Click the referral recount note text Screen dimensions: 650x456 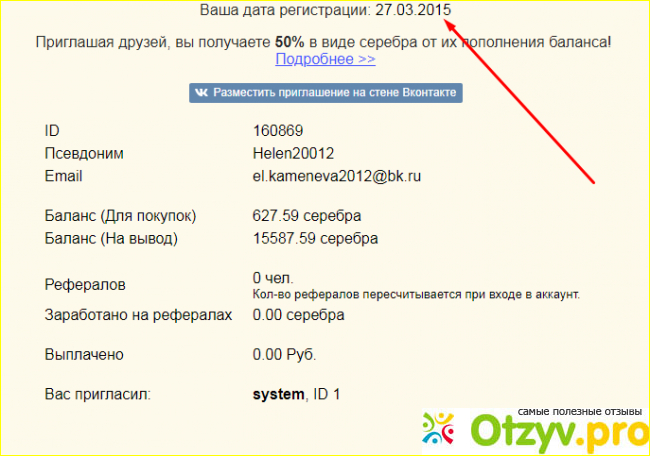(416, 294)
